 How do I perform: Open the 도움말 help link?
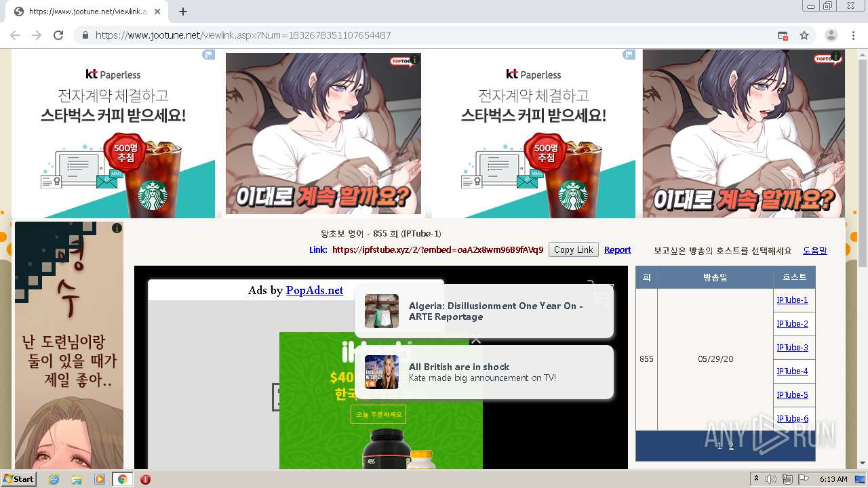point(815,251)
